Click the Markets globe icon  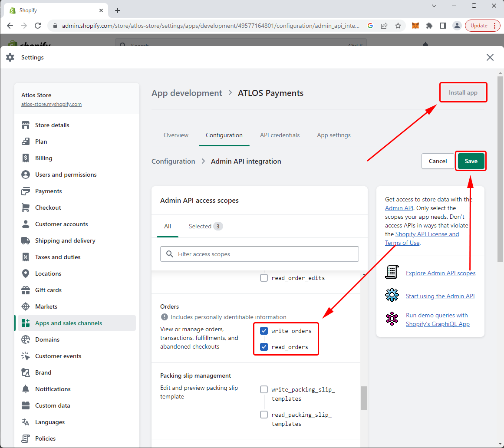point(26,306)
